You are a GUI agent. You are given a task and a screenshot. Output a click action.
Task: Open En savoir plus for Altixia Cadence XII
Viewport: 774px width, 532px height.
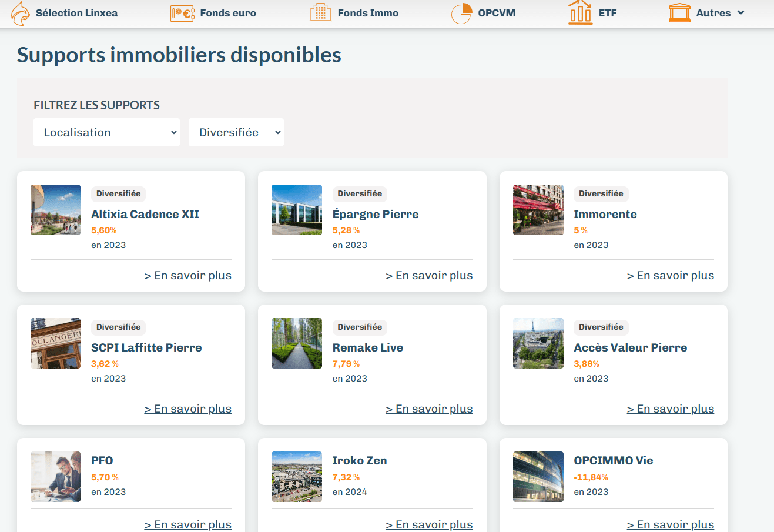pos(188,276)
